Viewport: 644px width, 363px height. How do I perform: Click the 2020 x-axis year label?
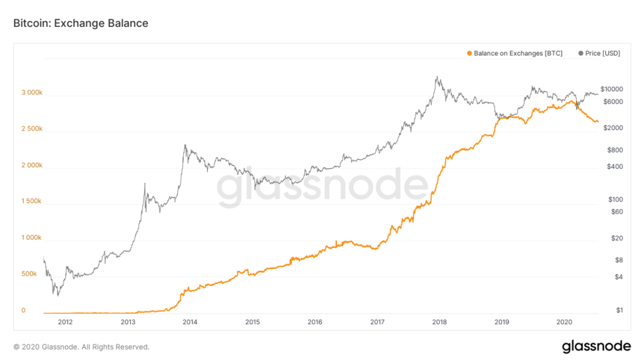[x=564, y=322]
